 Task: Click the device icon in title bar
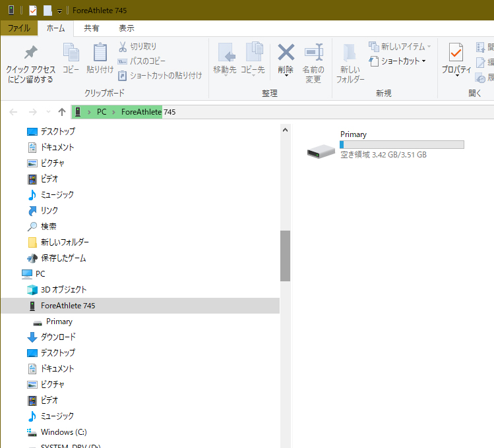point(11,10)
